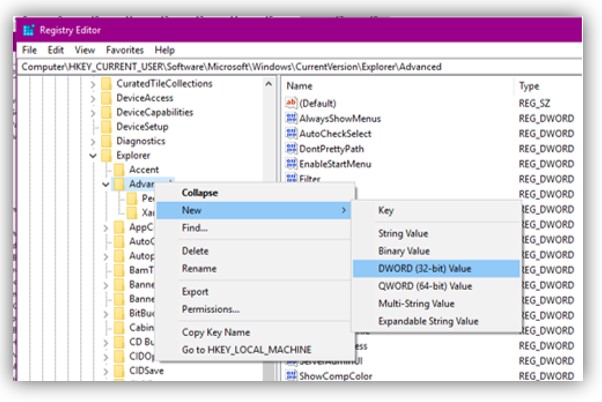
Task: Expand the CIDSave key
Action: tap(106, 371)
